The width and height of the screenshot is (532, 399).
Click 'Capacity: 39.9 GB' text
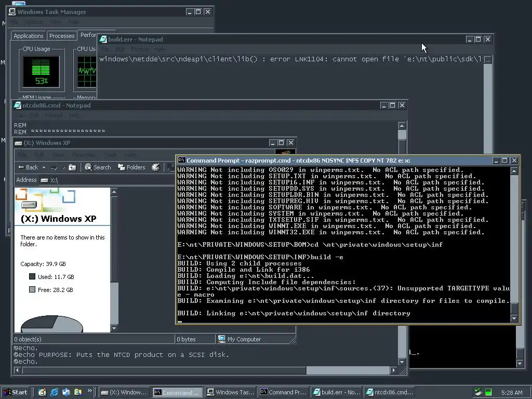(43, 264)
